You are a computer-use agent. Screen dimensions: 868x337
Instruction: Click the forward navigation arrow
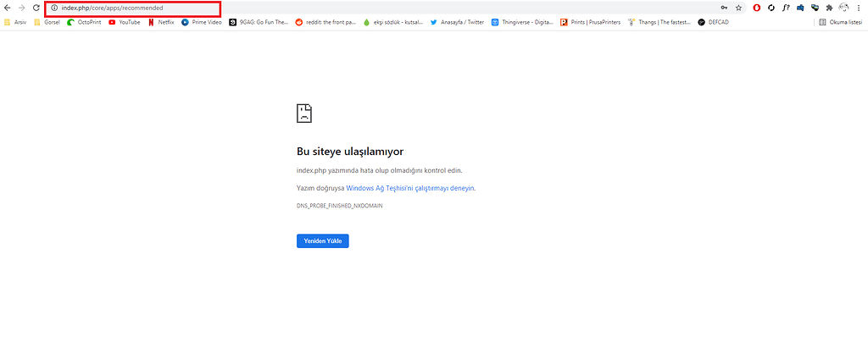point(21,8)
